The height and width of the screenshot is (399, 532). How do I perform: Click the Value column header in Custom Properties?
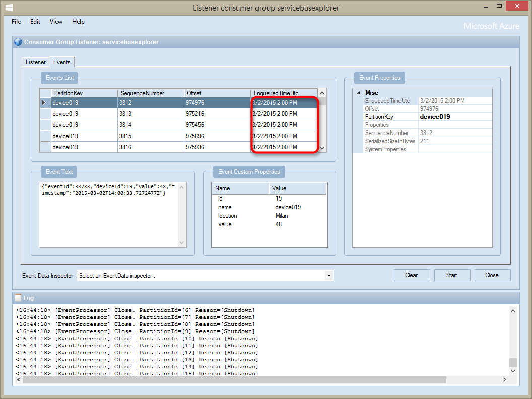point(298,188)
